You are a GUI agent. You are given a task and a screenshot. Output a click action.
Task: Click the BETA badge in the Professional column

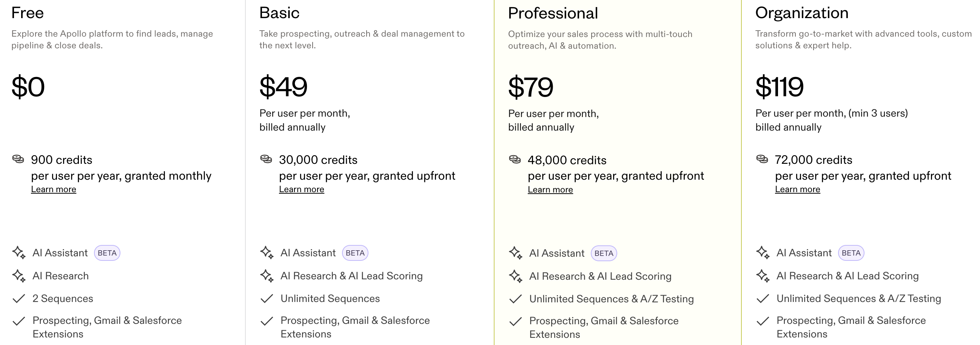[604, 253]
